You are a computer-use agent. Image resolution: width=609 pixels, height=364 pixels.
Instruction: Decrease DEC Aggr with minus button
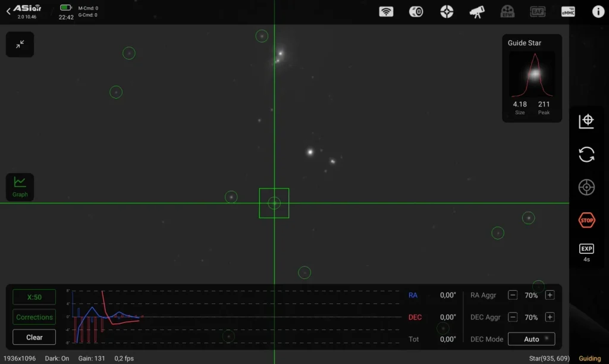(513, 317)
